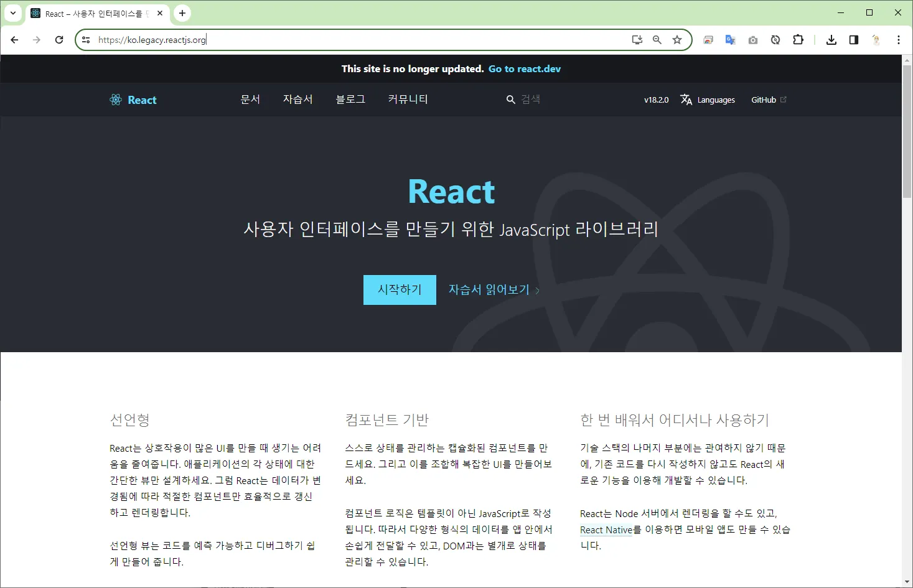Image resolution: width=913 pixels, height=588 pixels.
Task: Click the React home text in navbar
Action: 142,100
